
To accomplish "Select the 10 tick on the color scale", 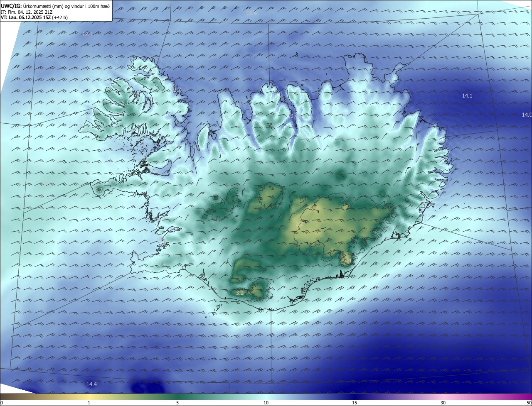I will coord(266,403).
